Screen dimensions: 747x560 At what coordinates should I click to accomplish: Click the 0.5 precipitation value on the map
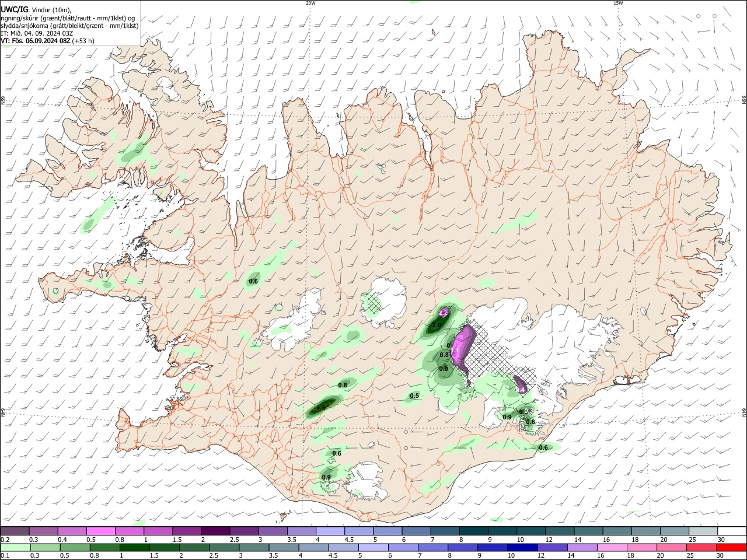414,395
